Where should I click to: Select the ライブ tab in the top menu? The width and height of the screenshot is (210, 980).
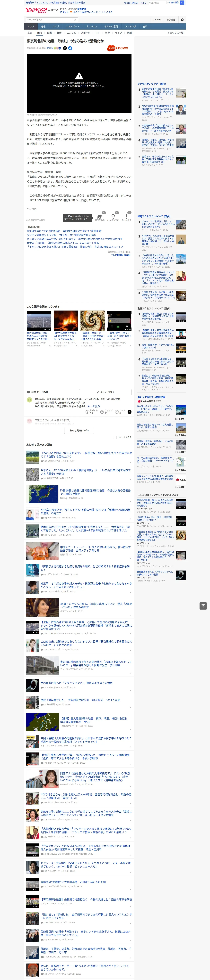pyautogui.click(x=56, y=26)
